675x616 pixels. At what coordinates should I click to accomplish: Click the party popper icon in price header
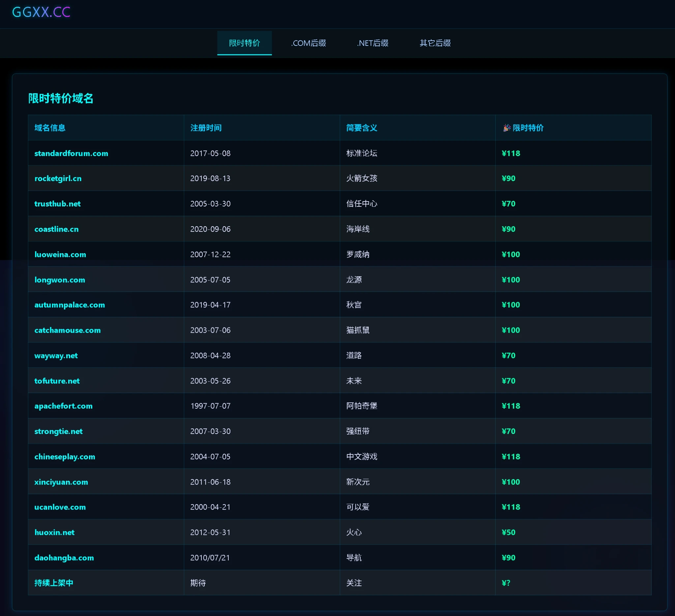507,128
